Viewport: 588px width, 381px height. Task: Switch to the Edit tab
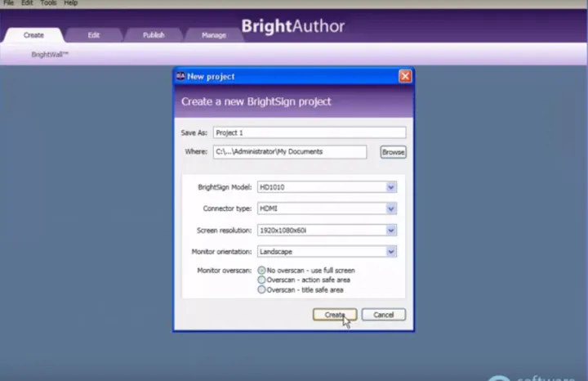tap(94, 35)
